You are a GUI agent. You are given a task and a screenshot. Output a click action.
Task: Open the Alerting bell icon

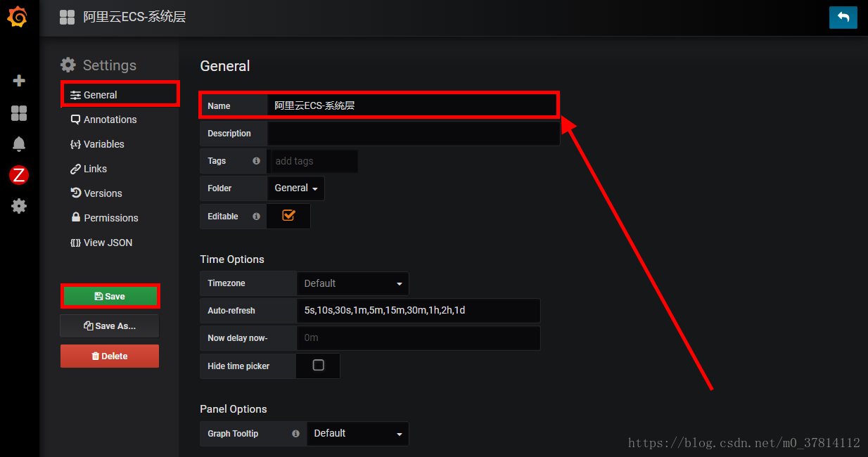click(x=19, y=144)
